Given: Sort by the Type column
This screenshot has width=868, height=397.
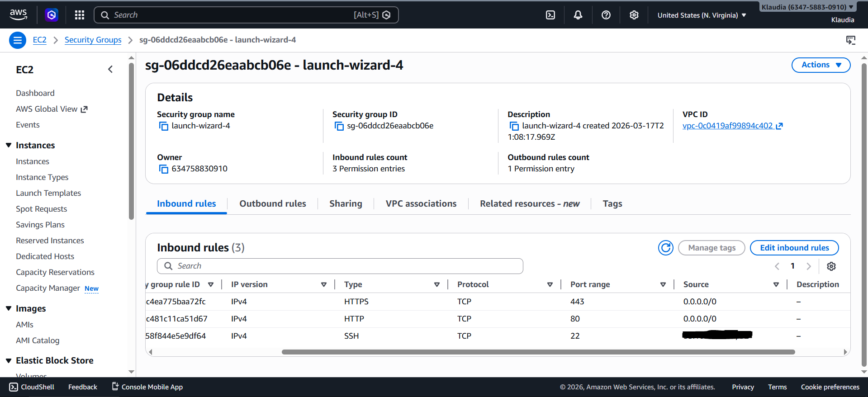Looking at the screenshot, I should tap(437, 284).
